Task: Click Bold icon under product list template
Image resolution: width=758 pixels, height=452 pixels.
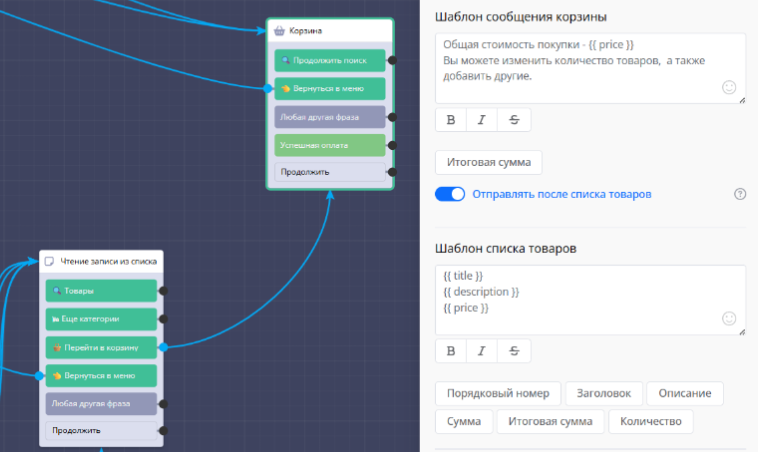Action: [451, 351]
